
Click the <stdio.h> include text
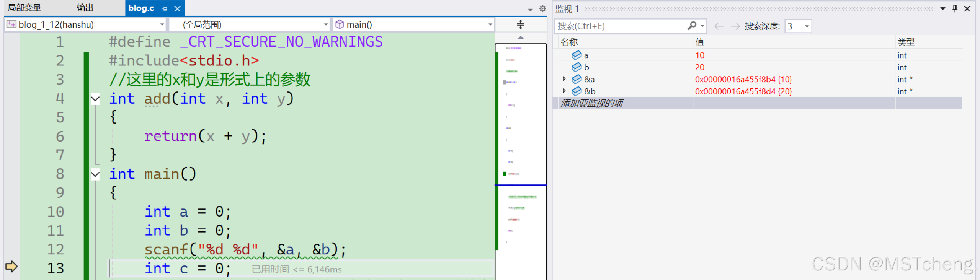(x=219, y=60)
